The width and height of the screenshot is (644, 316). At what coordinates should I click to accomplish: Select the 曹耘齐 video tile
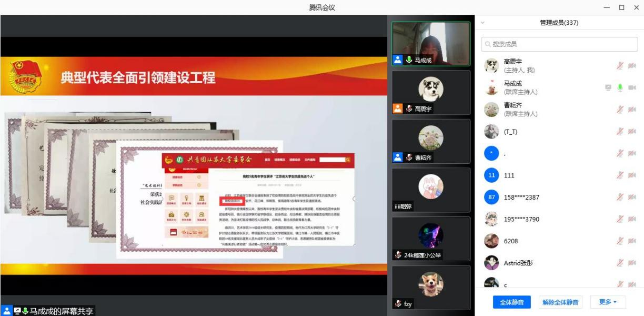click(431, 141)
